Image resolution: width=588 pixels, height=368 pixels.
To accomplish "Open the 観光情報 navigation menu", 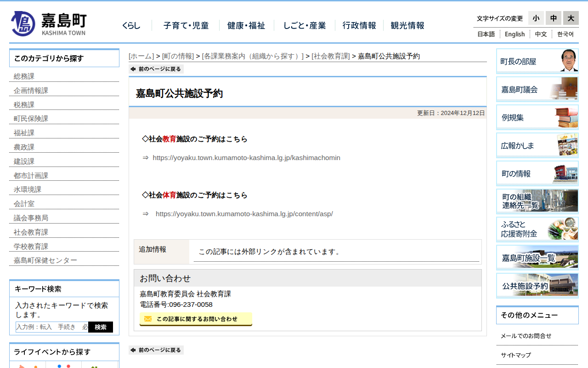I will [407, 26].
